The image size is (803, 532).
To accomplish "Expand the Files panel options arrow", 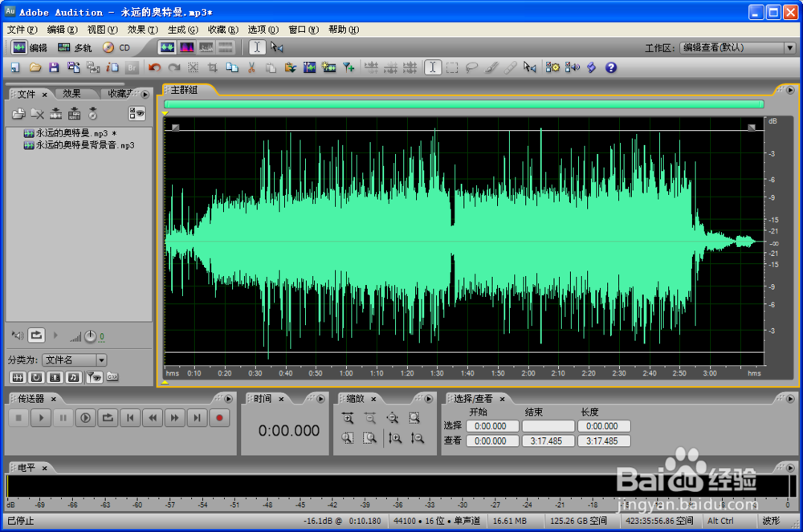I will (145, 94).
